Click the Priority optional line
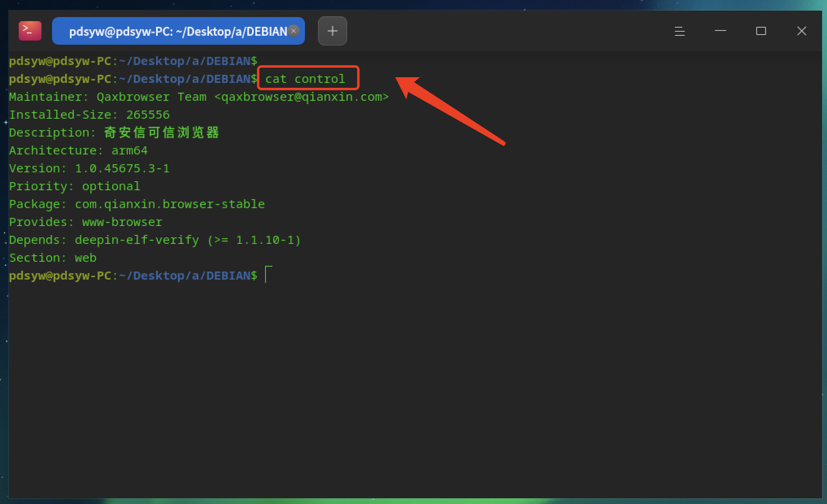The width and height of the screenshot is (827, 504). 74,186
